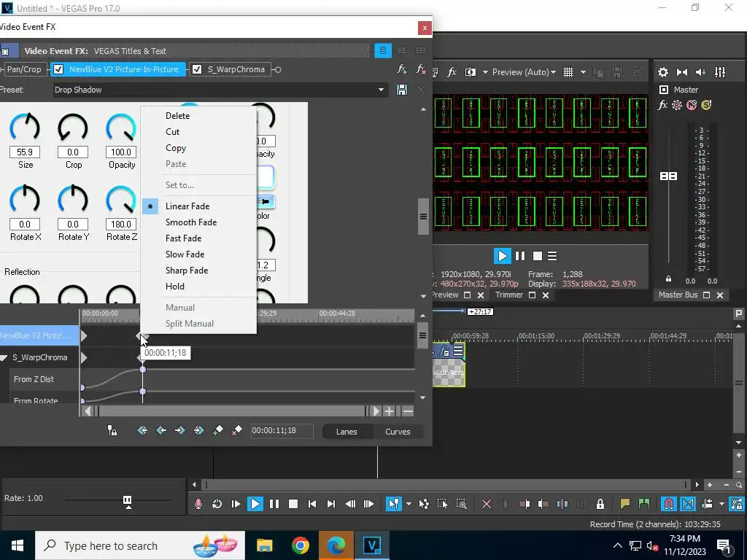Open Auto Ripple mode dropdown arrow
The height and width of the screenshot is (560, 747).
pos(721,504)
